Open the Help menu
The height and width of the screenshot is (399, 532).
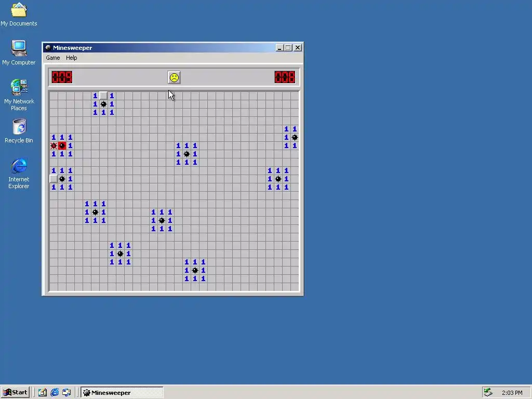click(x=71, y=58)
